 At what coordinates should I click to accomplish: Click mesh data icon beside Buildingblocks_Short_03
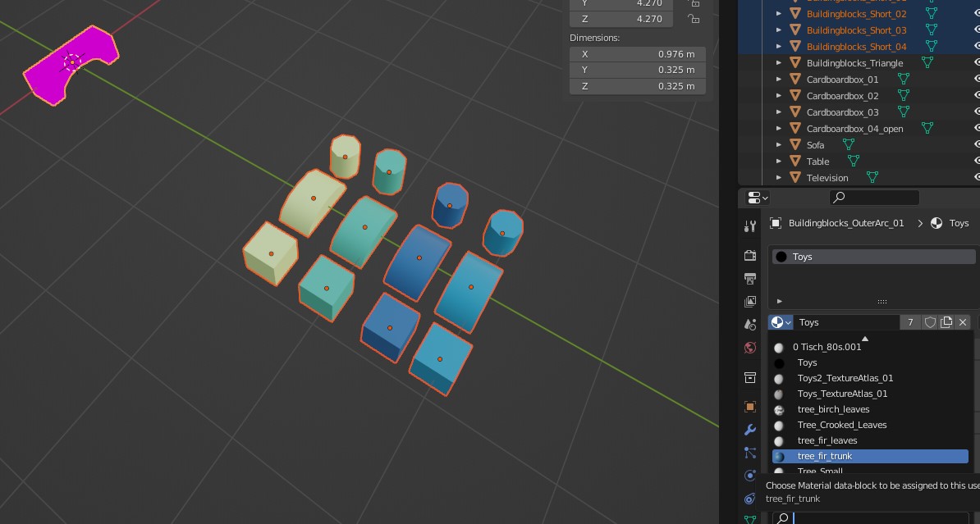point(932,30)
